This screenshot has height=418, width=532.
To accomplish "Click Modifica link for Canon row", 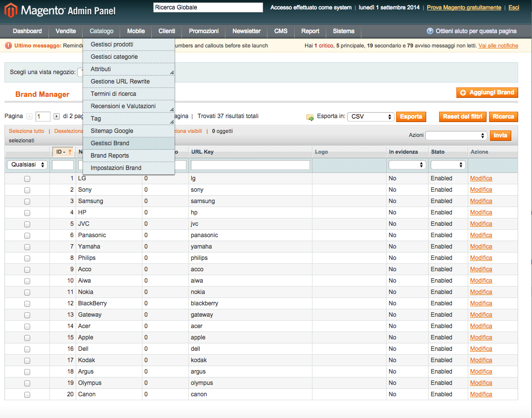I will point(481,394).
